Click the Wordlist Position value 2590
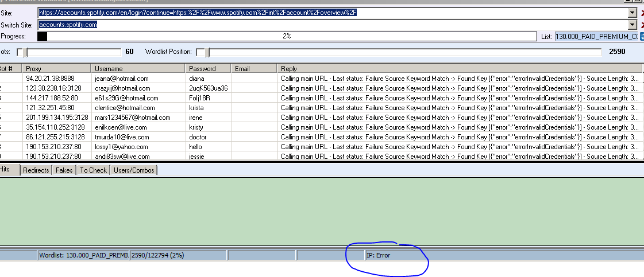The height and width of the screenshot is (277, 644). 617,52
